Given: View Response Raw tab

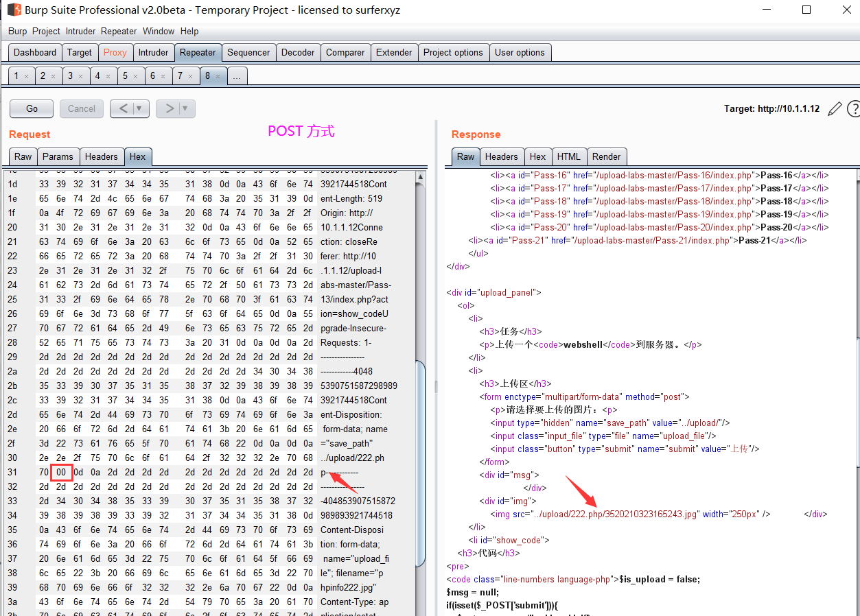Looking at the screenshot, I should (x=465, y=156).
